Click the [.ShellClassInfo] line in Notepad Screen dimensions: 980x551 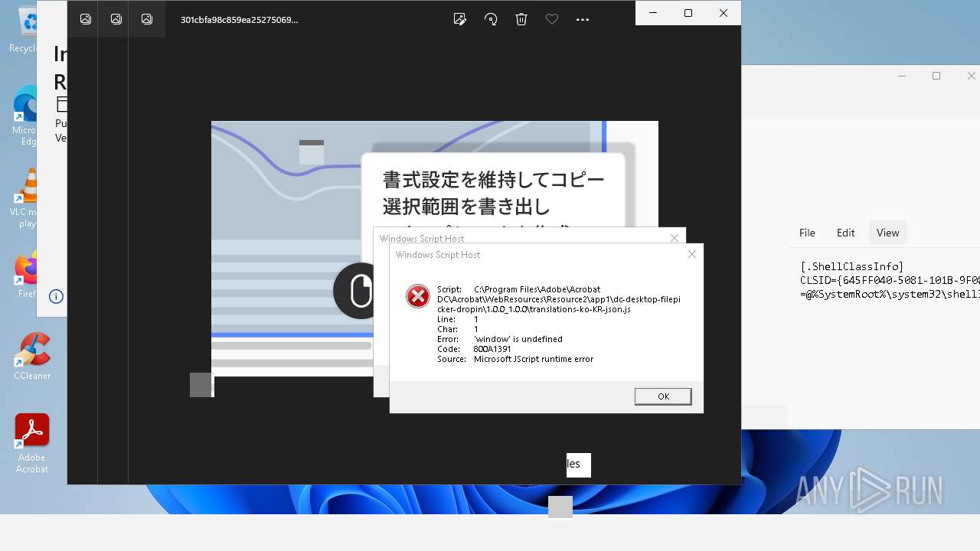852,266
